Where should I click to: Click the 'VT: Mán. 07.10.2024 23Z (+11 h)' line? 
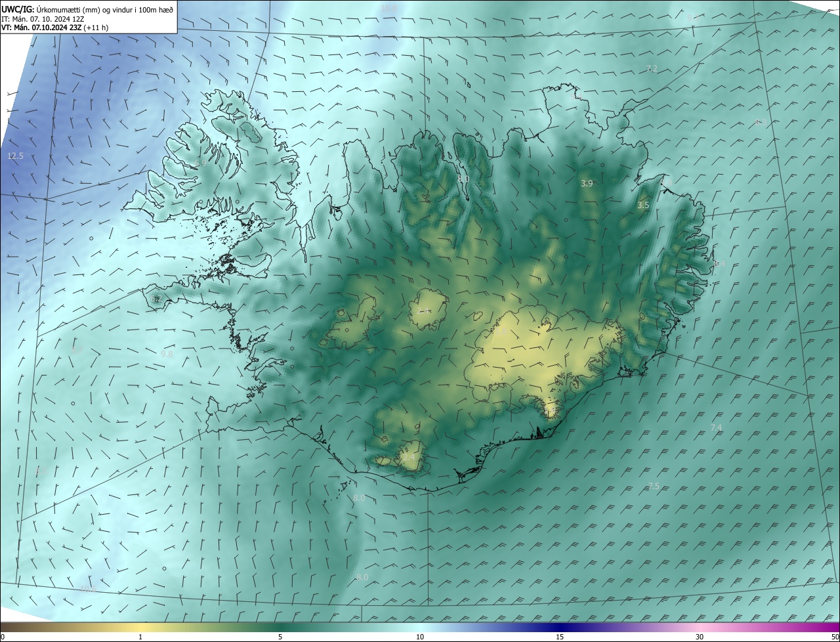(x=55, y=28)
